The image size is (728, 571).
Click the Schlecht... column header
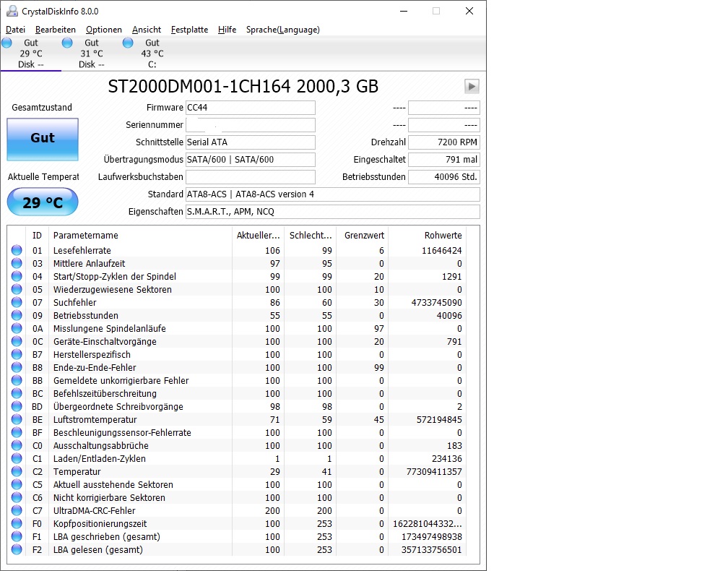click(x=311, y=236)
